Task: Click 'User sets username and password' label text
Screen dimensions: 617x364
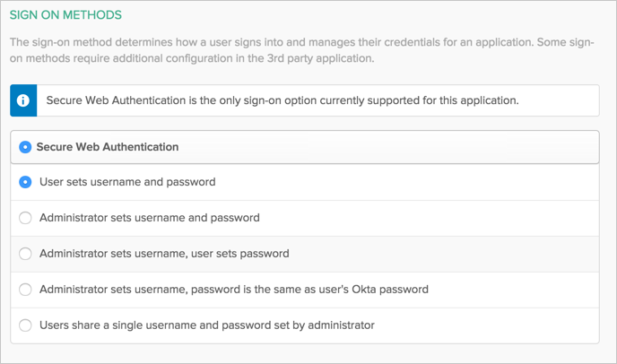Action: (127, 182)
